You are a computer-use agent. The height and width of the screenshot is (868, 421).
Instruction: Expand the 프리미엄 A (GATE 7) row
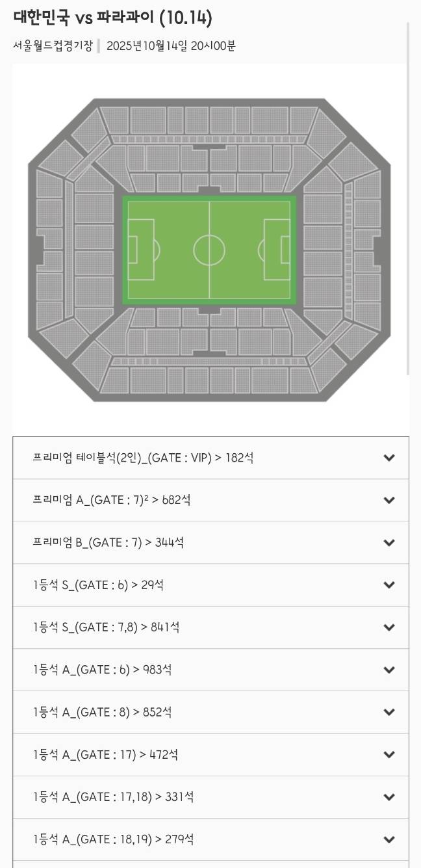coord(389,500)
